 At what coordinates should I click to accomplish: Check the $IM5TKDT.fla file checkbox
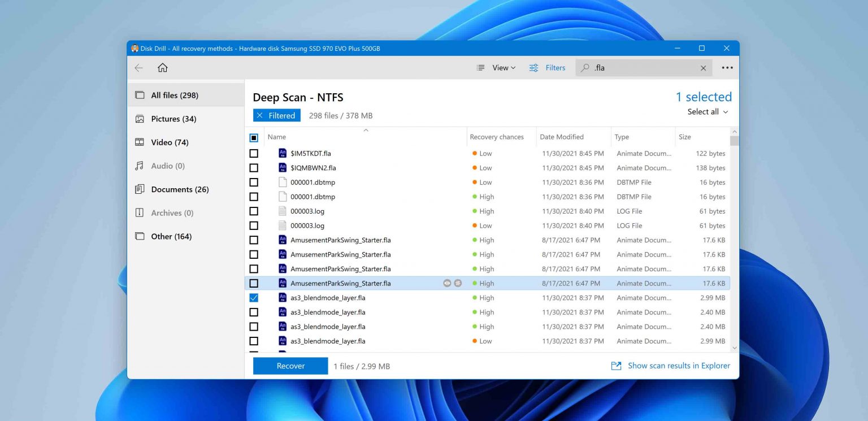[x=254, y=153]
